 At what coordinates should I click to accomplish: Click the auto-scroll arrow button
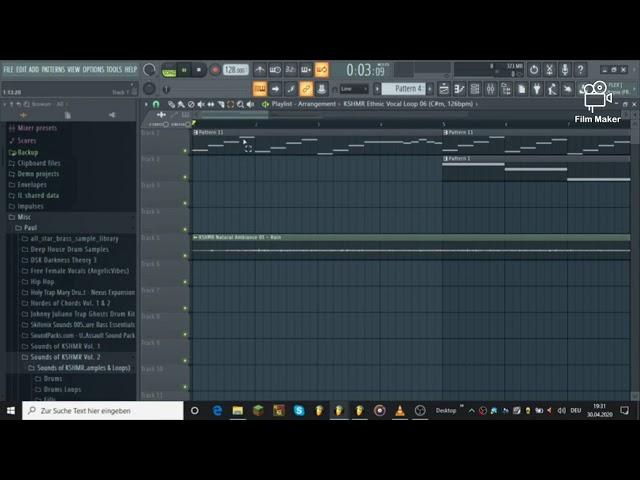pyautogui.click(x=275, y=89)
